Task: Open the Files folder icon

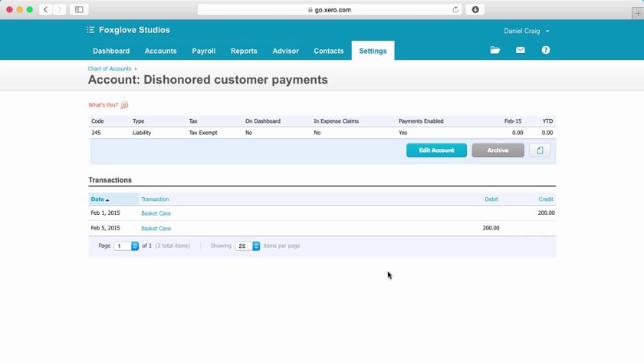Action: coord(495,50)
